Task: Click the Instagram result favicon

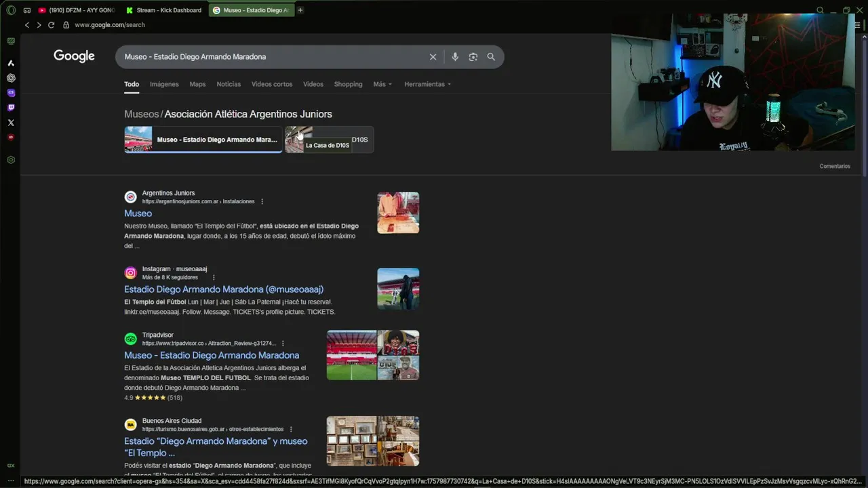Action: (x=130, y=272)
